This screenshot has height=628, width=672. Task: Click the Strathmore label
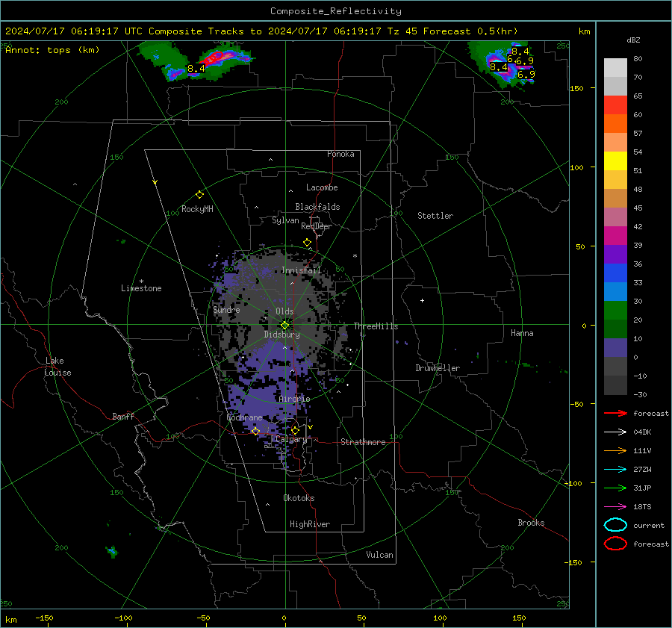(x=363, y=442)
